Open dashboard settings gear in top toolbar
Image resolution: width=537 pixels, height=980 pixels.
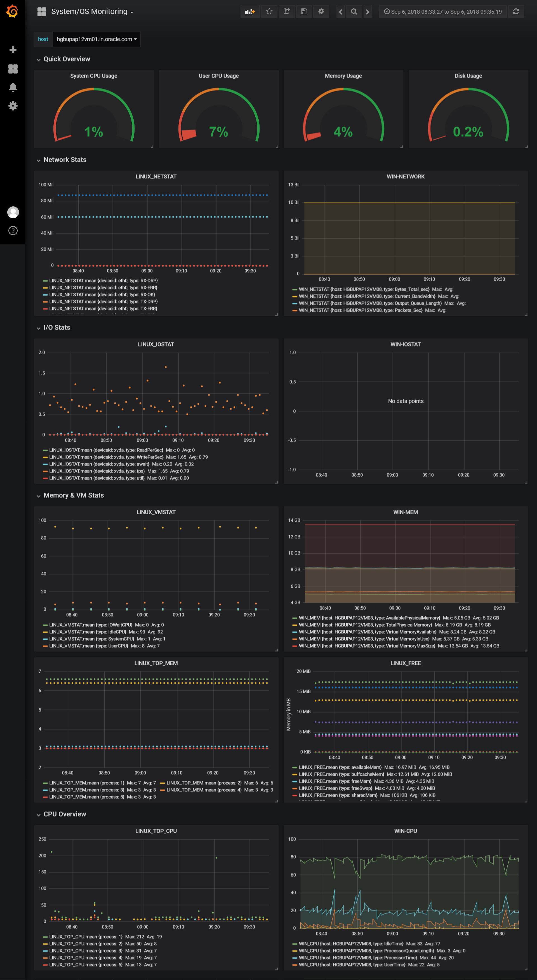(321, 11)
